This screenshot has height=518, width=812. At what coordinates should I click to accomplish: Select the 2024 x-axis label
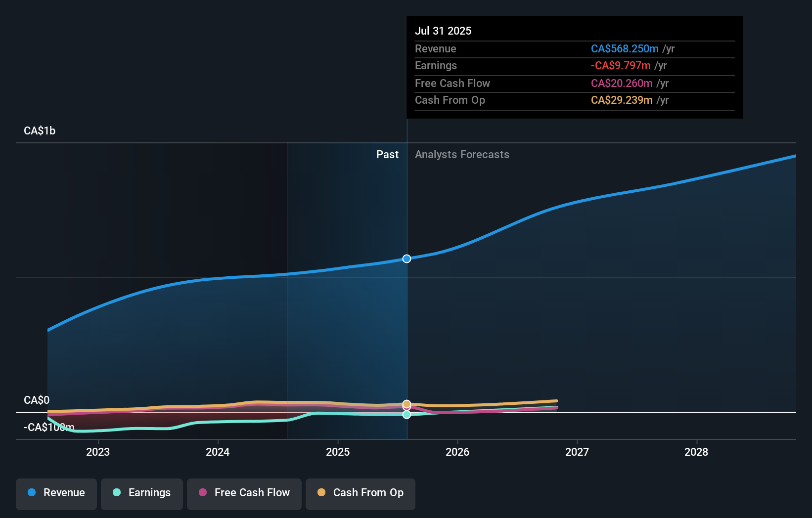coord(218,452)
